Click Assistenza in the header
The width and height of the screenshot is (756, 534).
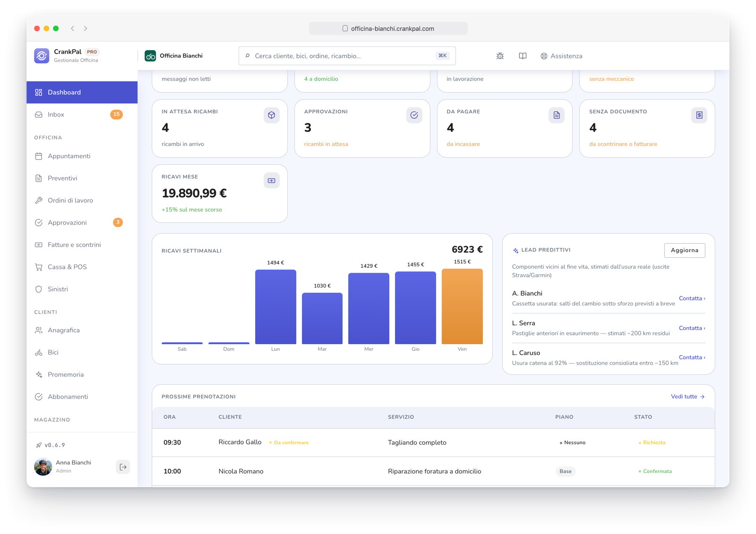coord(561,56)
